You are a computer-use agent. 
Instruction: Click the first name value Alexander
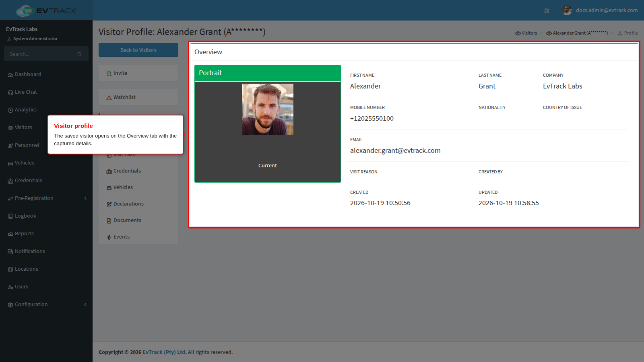click(x=365, y=86)
